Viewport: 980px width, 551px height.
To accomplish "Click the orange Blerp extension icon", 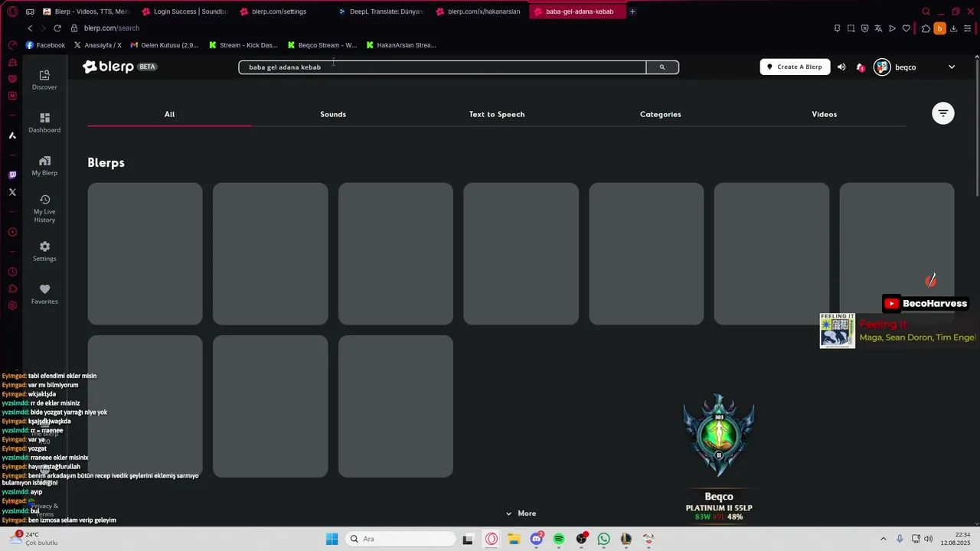I will coord(939,28).
